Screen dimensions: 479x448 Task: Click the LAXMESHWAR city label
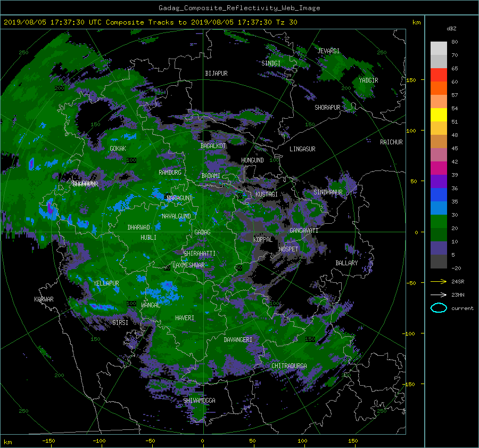(188, 265)
